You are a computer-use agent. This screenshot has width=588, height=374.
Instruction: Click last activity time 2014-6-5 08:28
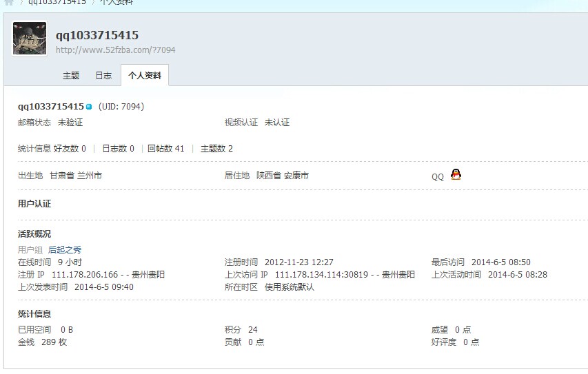click(x=518, y=275)
